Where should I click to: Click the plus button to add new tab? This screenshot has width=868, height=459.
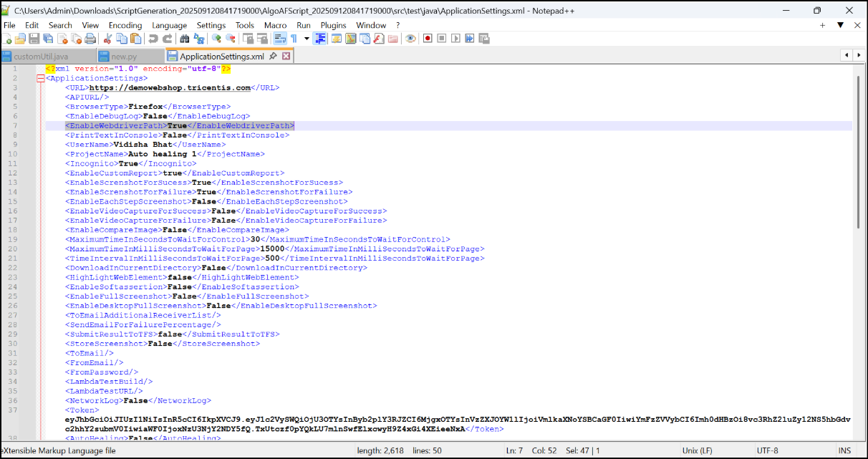point(823,25)
